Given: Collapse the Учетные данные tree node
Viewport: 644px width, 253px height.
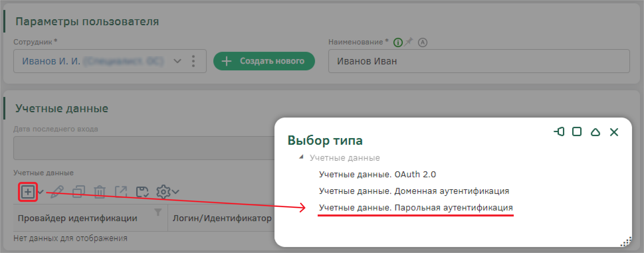Looking at the screenshot, I should [301, 157].
